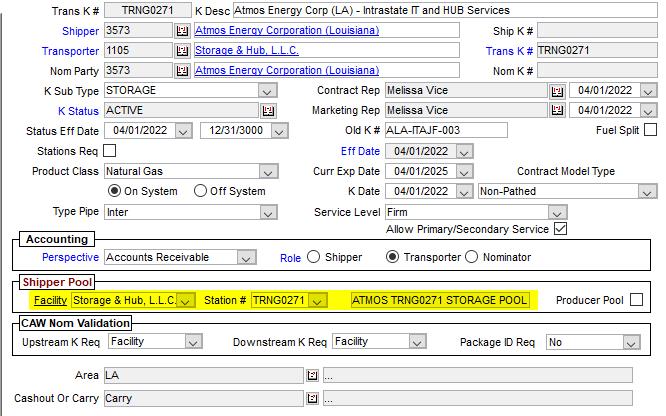This screenshot has height=416, width=666.
Task: Click lookup icon next to Cashout Or Carry
Action: click(x=312, y=398)
